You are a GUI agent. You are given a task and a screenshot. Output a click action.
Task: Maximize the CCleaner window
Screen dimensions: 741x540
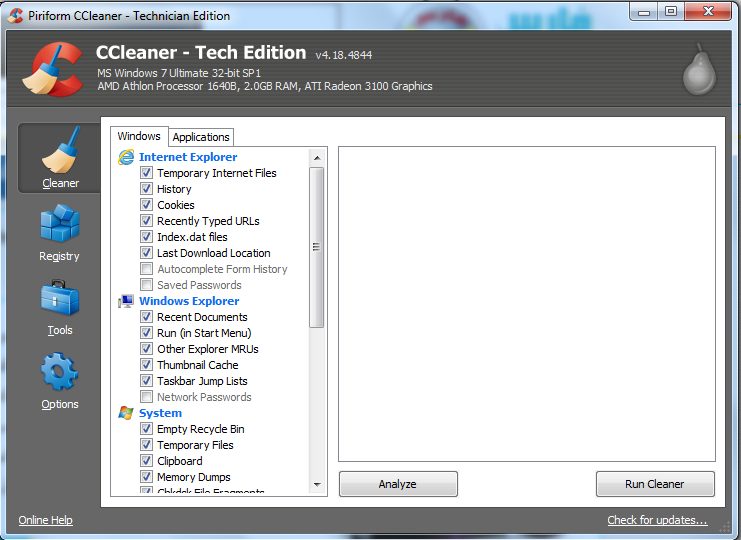click(671, 12)
